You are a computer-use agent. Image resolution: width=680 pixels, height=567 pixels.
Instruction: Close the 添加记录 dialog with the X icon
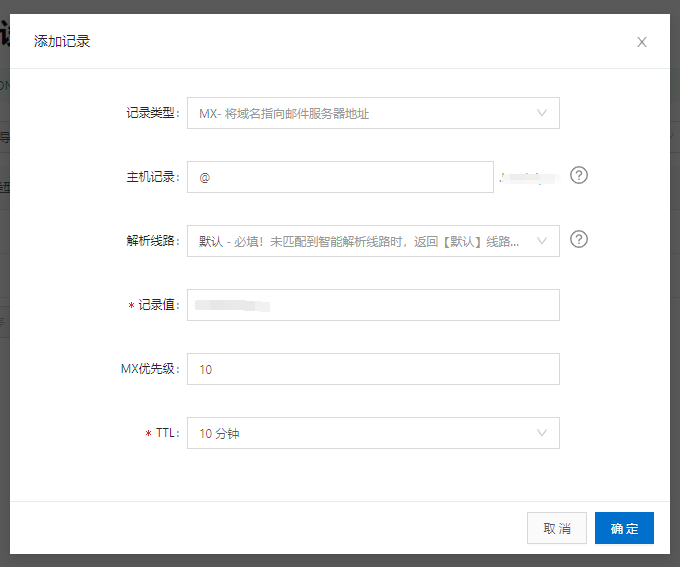coord(642,42)
